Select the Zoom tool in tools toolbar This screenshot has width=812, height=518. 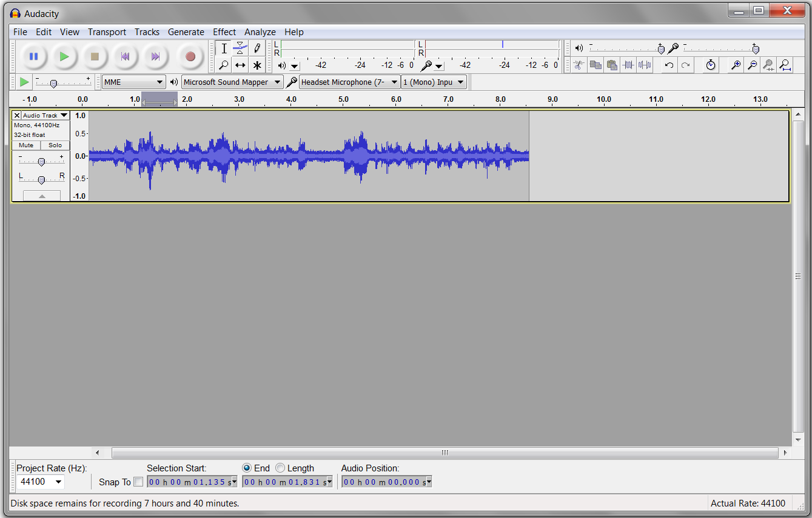pos(224,65)
